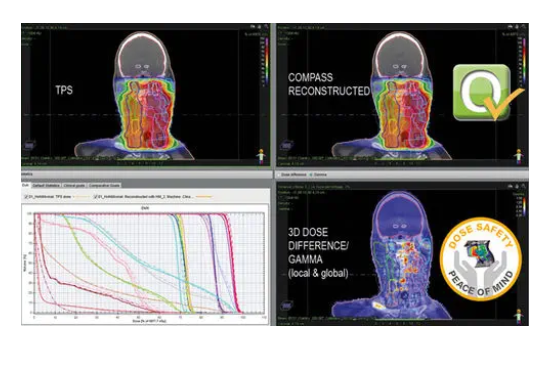Screen dimensions: 538x372
Task: Switch to the Default statistics tab
Action: pos(46,185)
